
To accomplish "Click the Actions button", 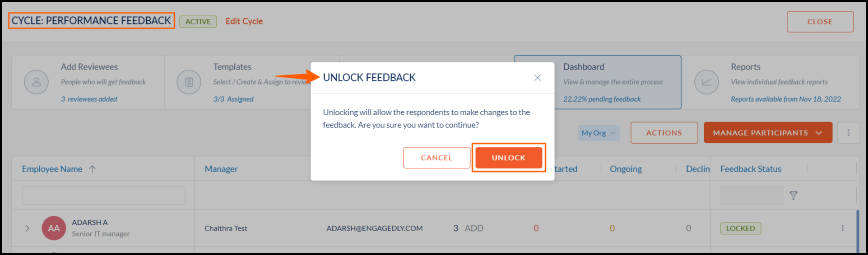I will pos(664,132).
